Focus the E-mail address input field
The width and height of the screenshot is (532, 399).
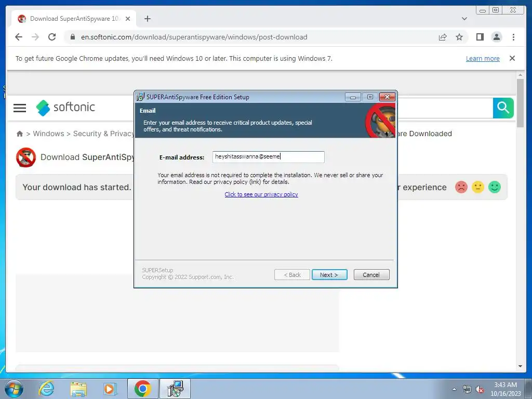point(269,157)
